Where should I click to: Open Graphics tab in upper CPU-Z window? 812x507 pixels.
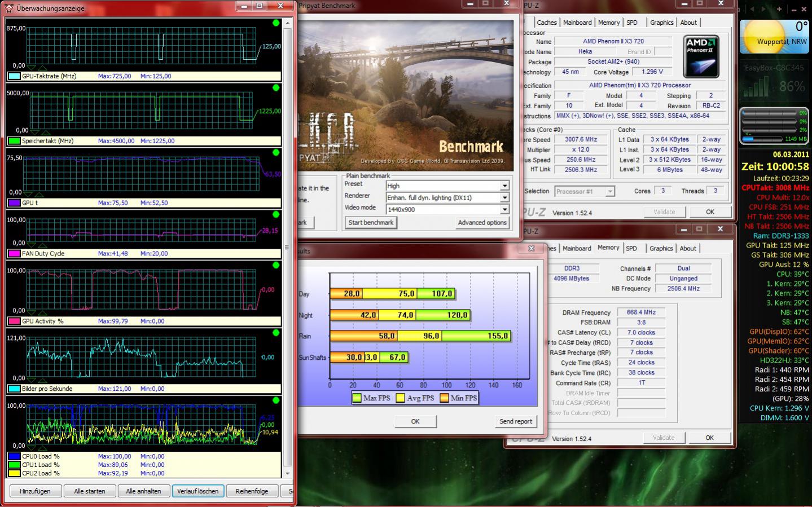tap(661, 23)
